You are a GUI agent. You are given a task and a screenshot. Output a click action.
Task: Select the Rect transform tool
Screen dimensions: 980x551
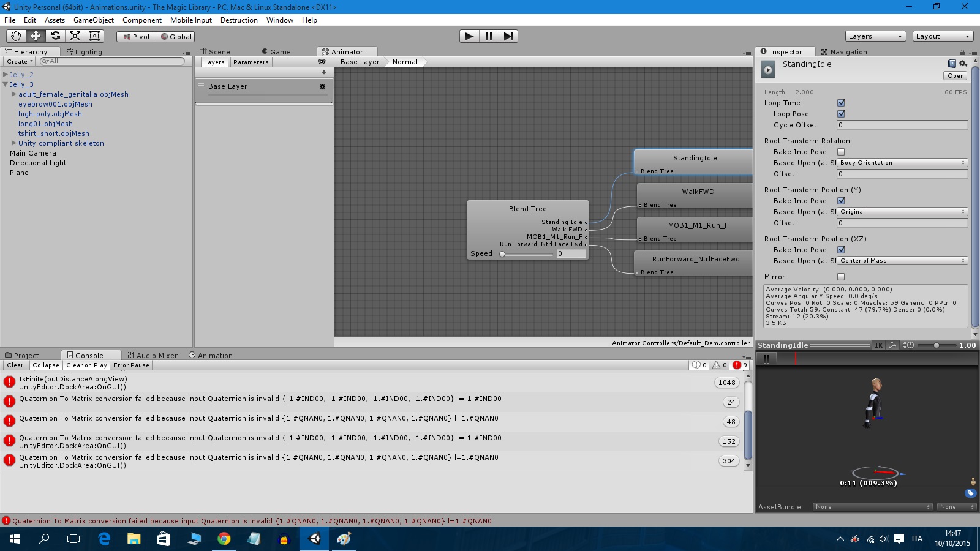coord(94,36)
